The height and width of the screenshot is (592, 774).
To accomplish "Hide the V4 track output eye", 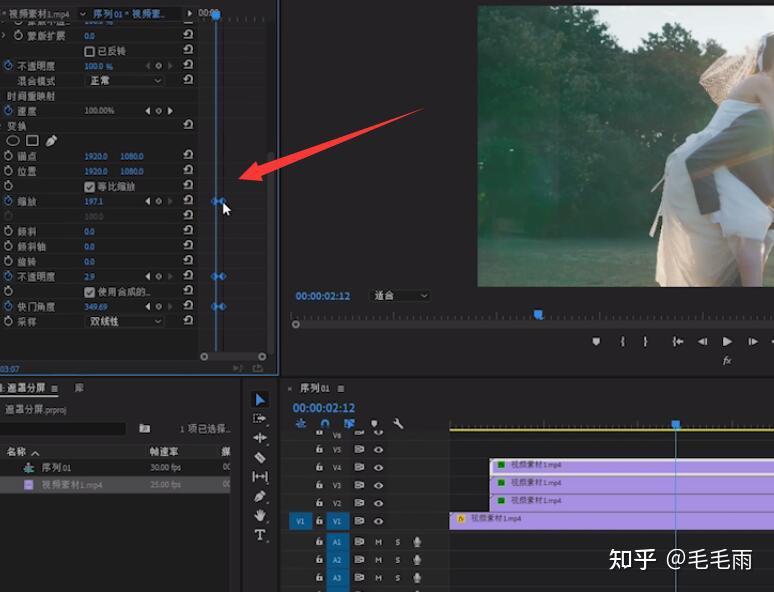I will pyautogui.click(x=378, y=467).
